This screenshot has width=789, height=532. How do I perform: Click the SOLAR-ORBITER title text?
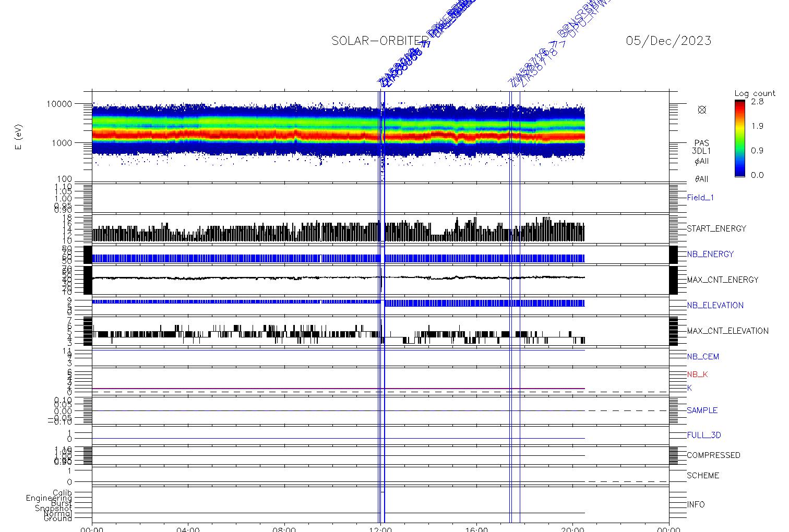(380, 41)
